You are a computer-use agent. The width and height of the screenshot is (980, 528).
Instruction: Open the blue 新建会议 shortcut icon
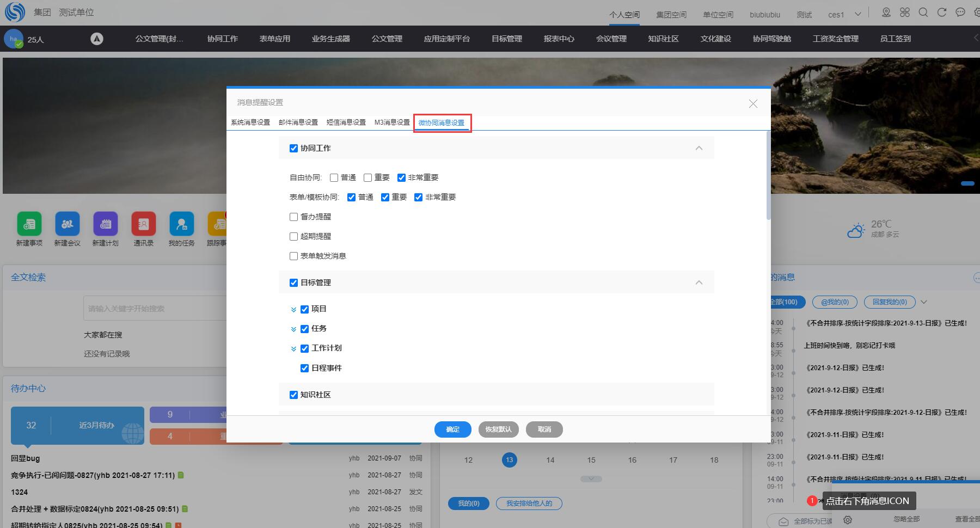click(68, 224)
